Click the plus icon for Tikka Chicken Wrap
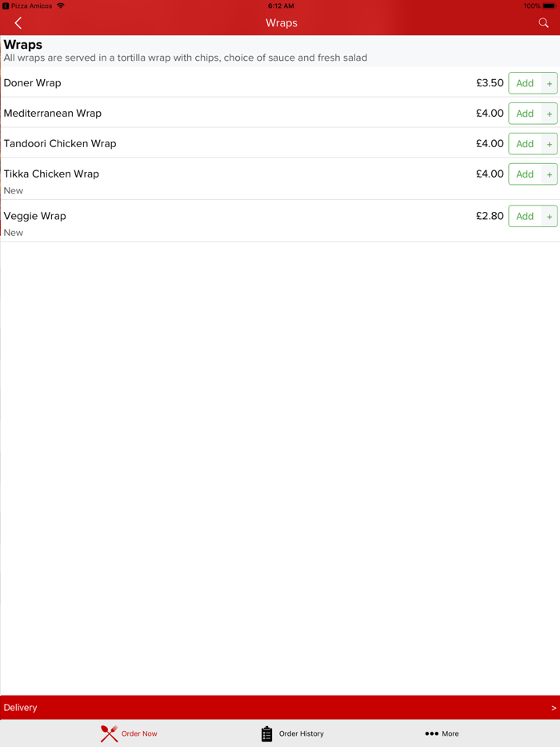 click(x=550, y=174)
